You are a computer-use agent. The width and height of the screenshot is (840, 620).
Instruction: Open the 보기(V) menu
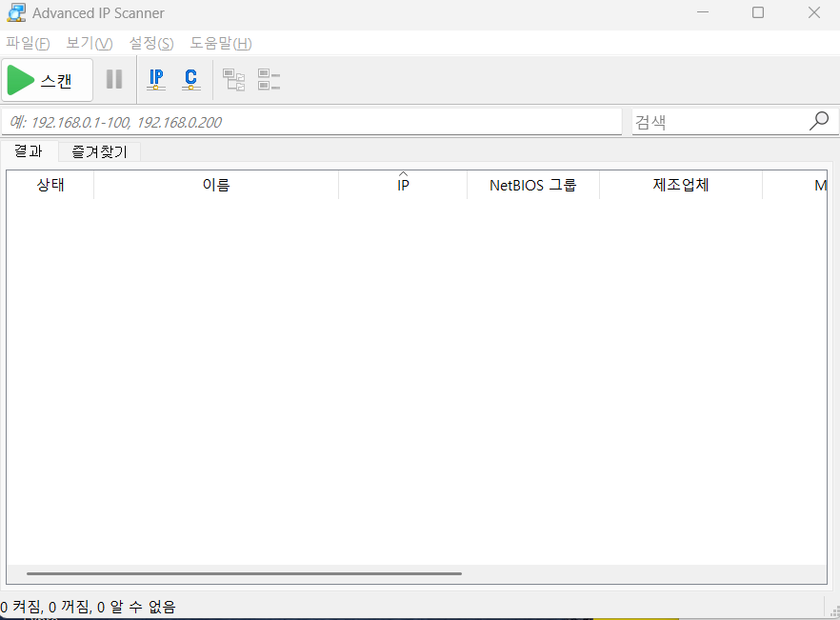pos(90,43)
